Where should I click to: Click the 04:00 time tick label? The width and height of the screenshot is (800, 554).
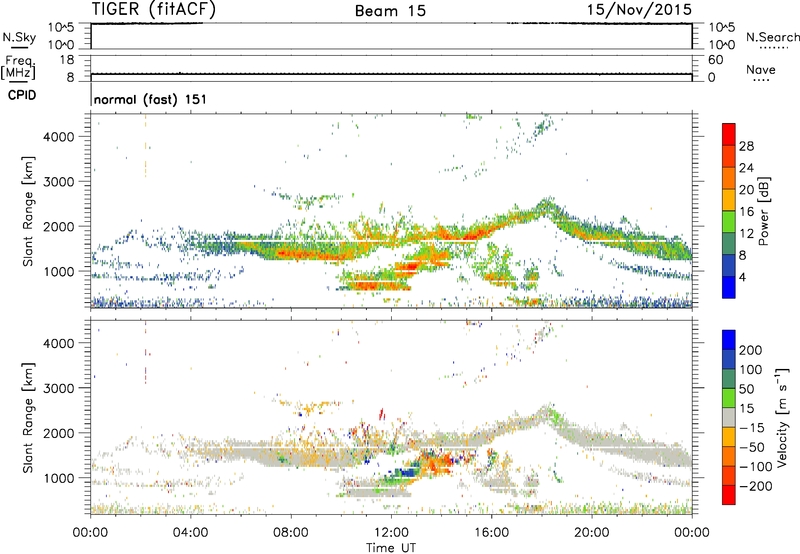pyautogui.click(x=191, y=533)
